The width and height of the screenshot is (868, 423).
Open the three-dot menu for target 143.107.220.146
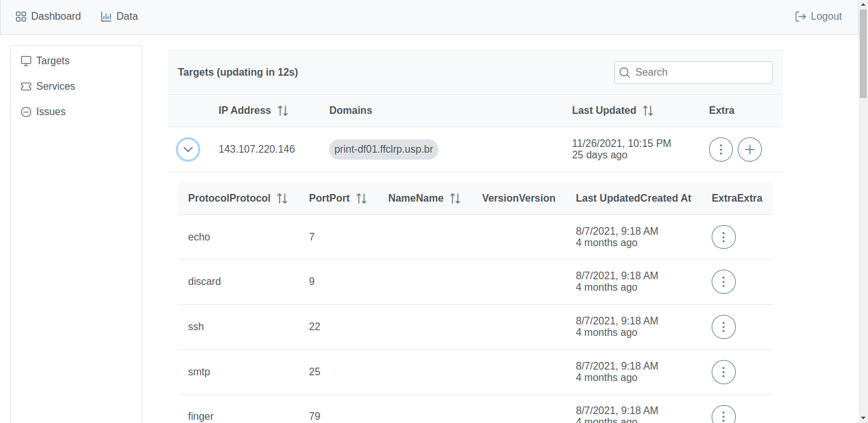coord(721,149)
